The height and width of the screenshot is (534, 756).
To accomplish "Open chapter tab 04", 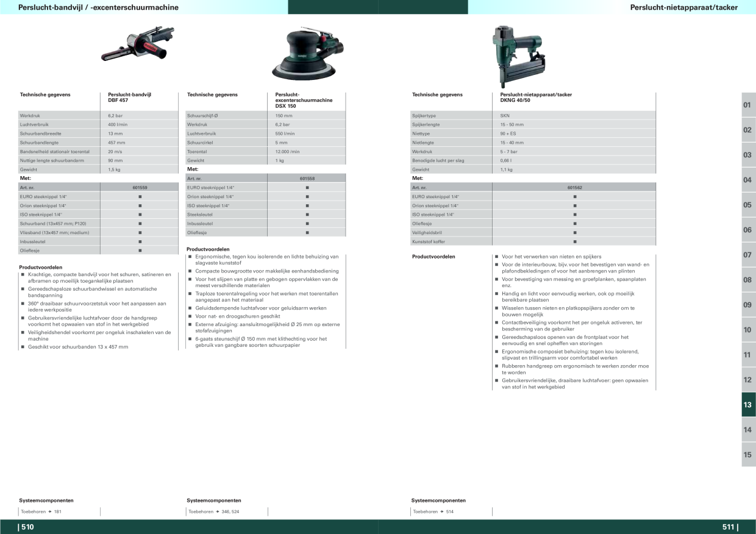I will pos(748,180).
